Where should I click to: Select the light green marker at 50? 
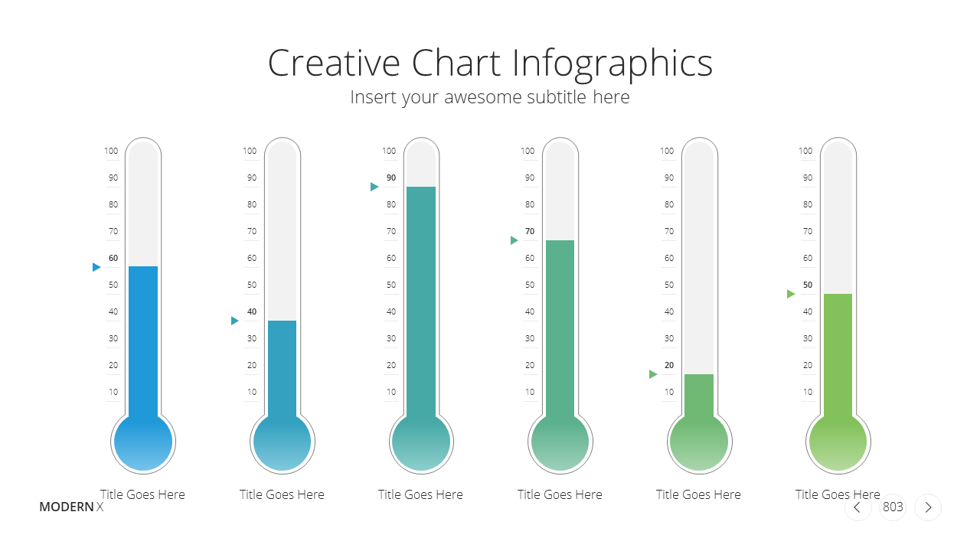pos(791,294)
